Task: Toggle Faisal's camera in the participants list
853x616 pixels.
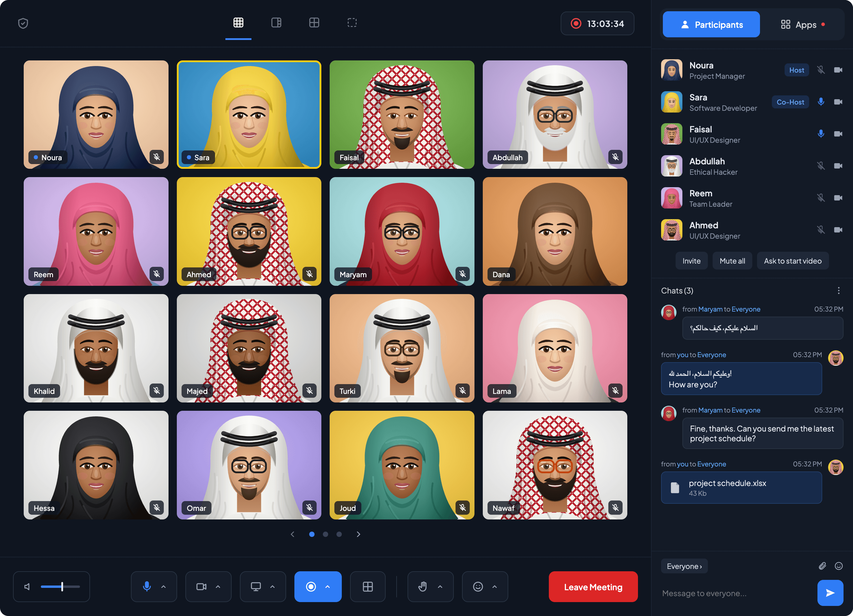Action: pos(838,134)
